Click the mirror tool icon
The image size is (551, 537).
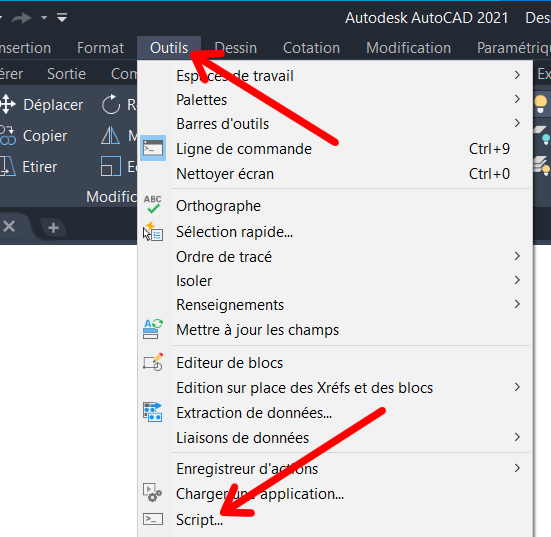pos(110,135)
